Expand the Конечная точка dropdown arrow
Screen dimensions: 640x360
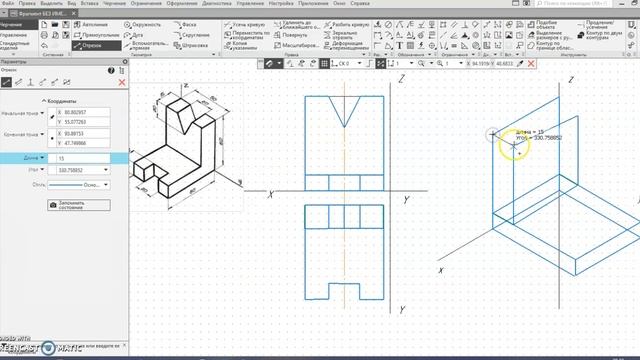pos(42,134)
